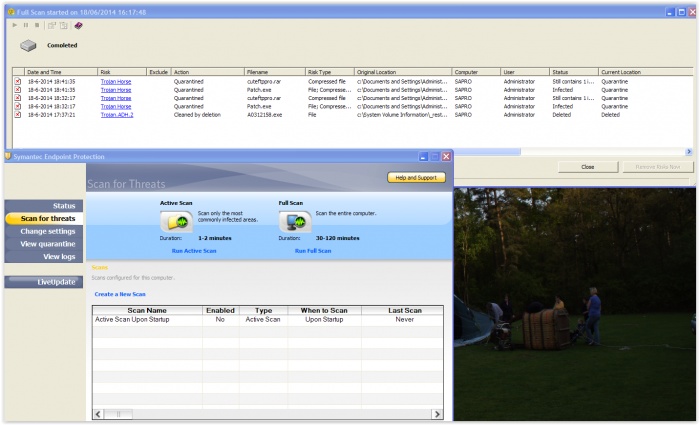Click the pause scan toolbar icon
This screenshot has height=425, width=700.
[28, 24]
